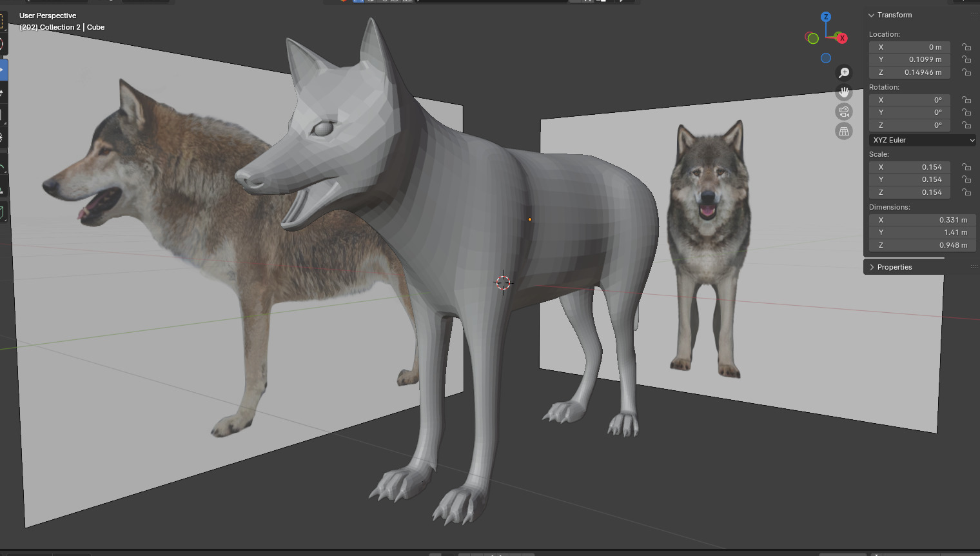Image resolution: width=980 pixels, height=556 pixels.
Task: Click the Scale X field
Action: [910, 167]
